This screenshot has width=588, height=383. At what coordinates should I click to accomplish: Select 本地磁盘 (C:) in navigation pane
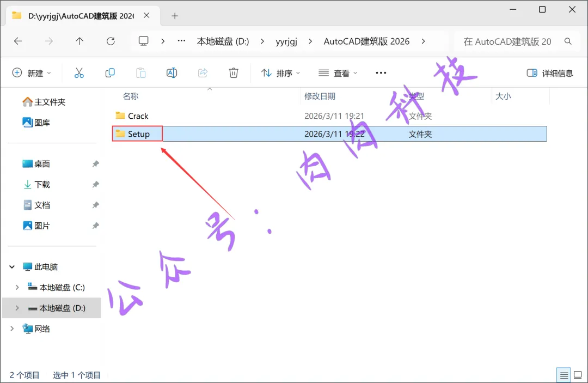(56, 287)
